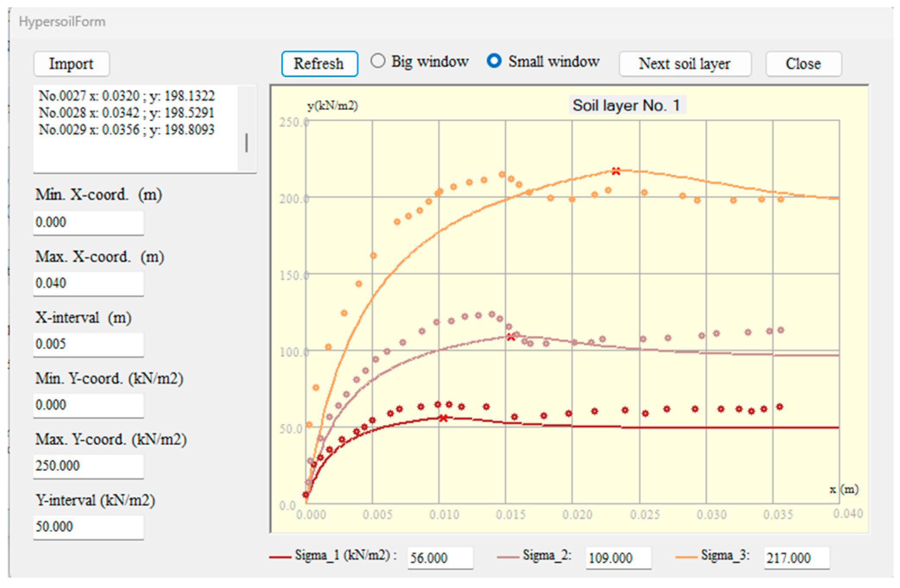
Task: Click the Close button
Action: pyautogui.click(x=803, y=64)
